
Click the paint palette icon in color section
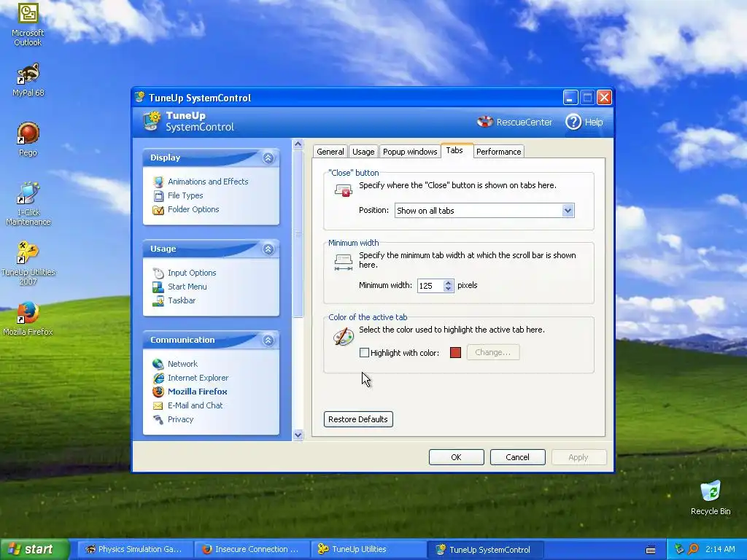pos(344,337)
